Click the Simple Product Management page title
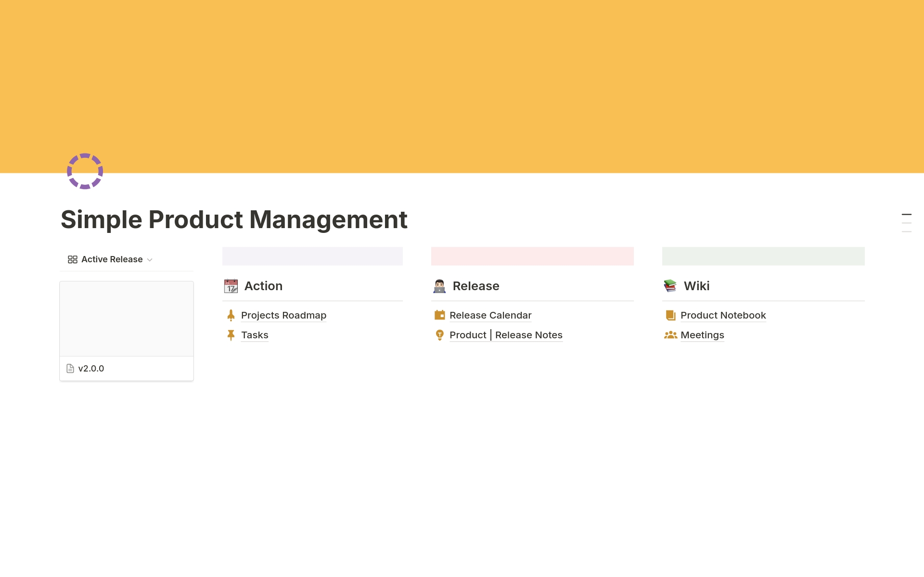 (x=234, y=219)
